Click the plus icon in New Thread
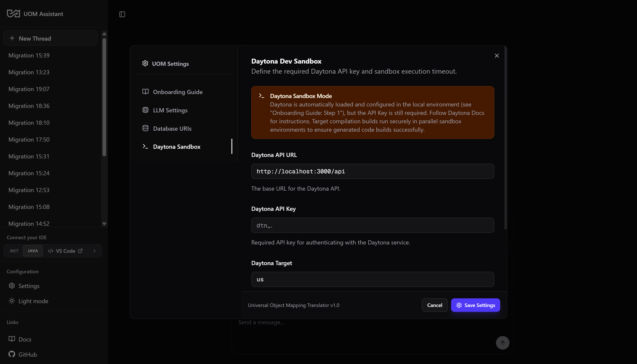Viewport: 637px width, 364px height. pyautogui.click(x=12, y=38)
